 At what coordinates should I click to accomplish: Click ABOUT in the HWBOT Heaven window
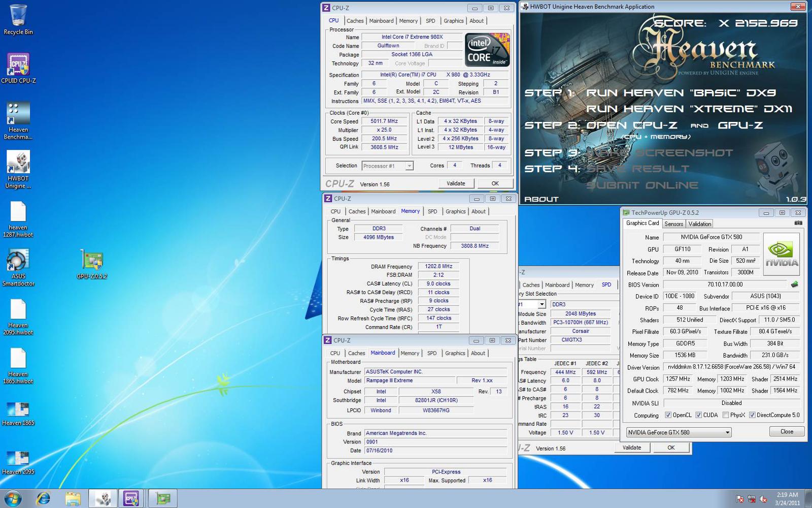pyautogui.click(x=541, y=199)
